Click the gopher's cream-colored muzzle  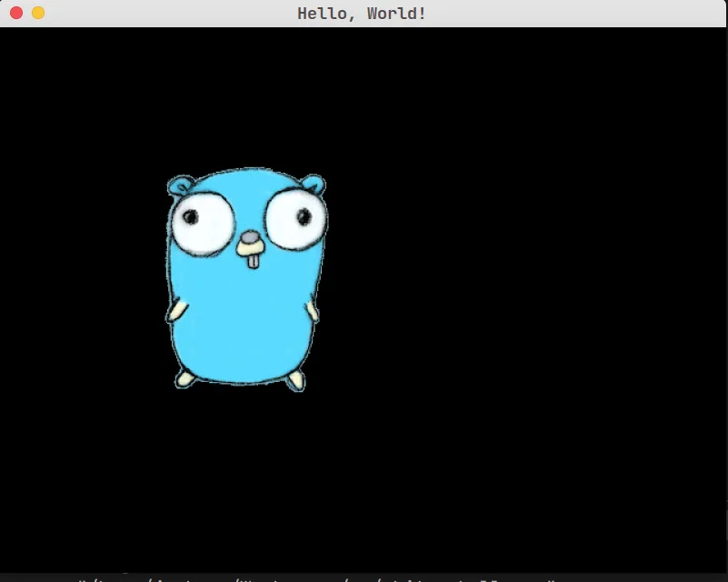[250, 248]
